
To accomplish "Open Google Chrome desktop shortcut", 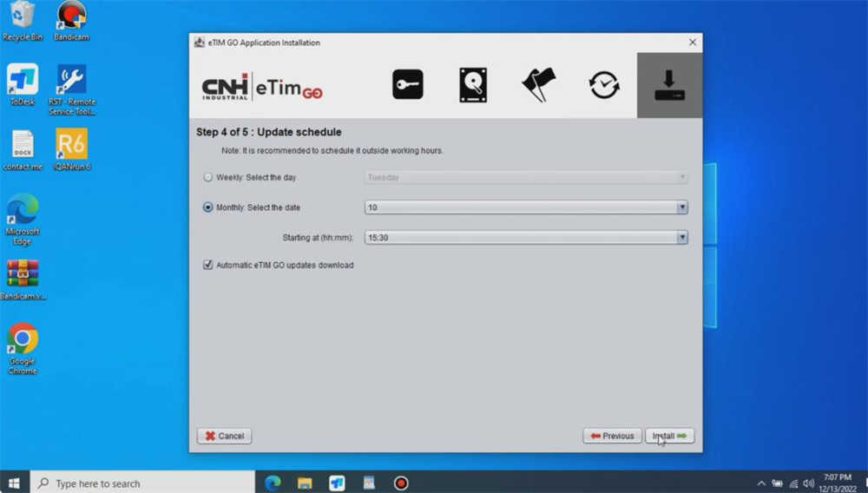I will point(23,349).
